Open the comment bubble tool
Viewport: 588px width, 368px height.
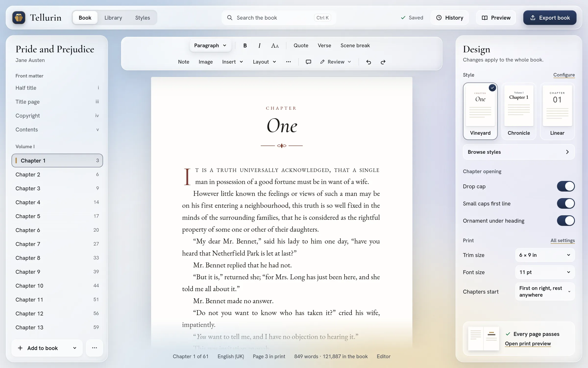308,62
